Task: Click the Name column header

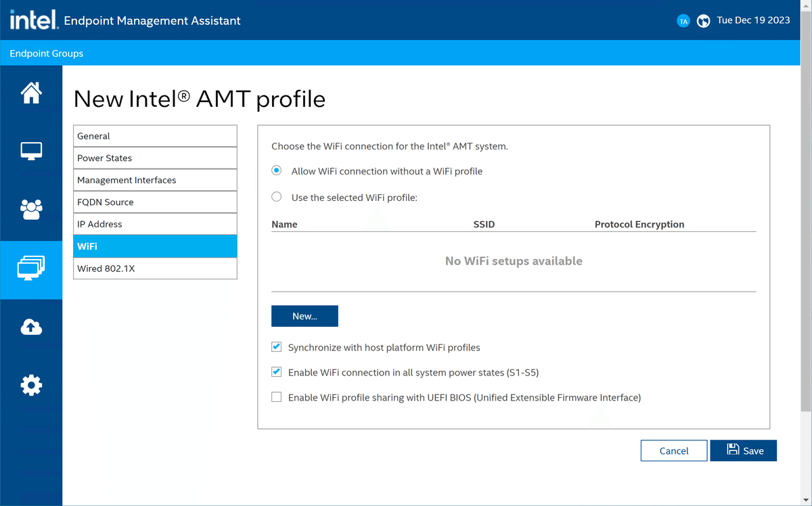Action: click(284, 224)
